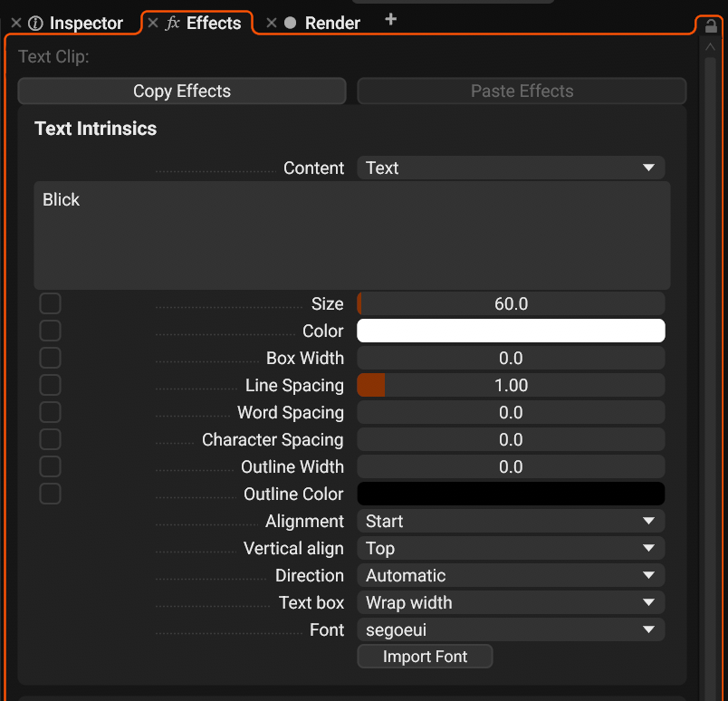Click the Text Intrinsics heading
The width and height of the screenshot is (728, 701).
pyautogui.click(x=96, y=129)
